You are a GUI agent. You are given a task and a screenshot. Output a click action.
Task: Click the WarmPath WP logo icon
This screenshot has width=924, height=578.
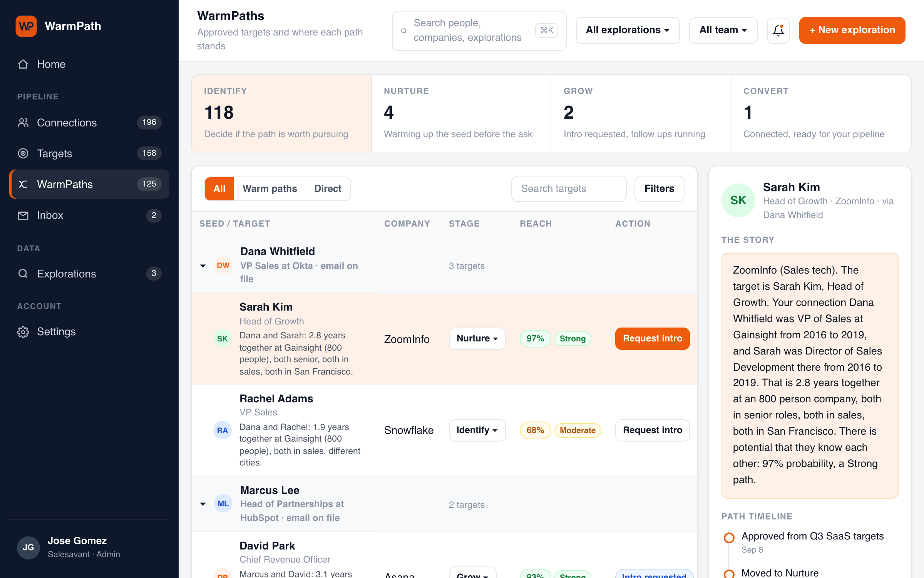point(26,26)
